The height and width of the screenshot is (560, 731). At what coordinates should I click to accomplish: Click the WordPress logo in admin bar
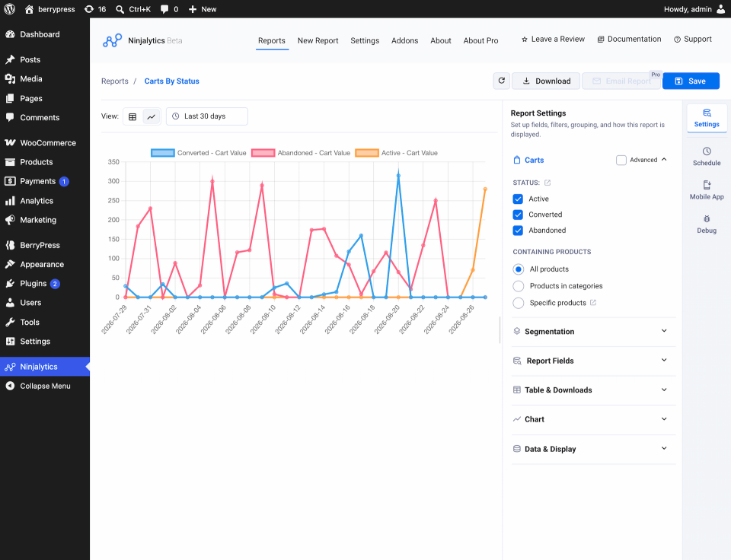pos(9,9)
